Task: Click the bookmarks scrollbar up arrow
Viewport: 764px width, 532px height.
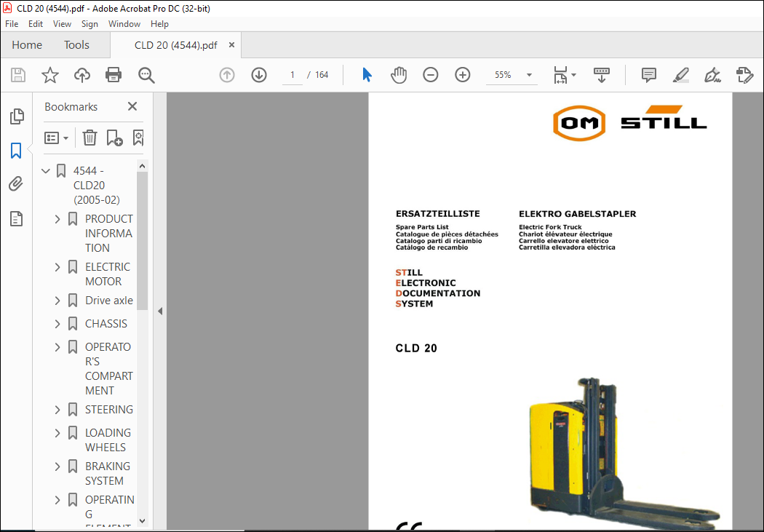Action: 143,166
